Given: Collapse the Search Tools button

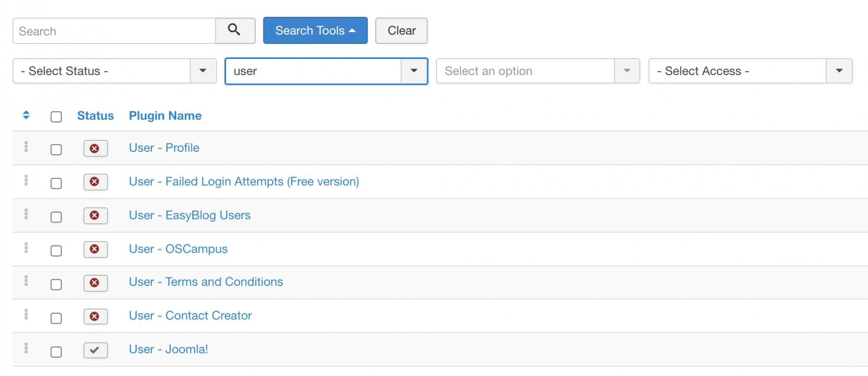Looking at the screenshot, I should [315, 31].
